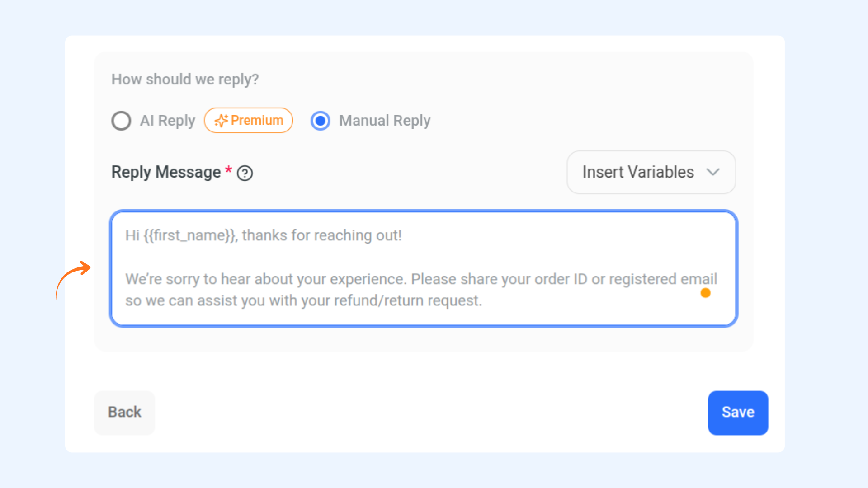Select the Manual Reply radio button

(x=320, y=121)
